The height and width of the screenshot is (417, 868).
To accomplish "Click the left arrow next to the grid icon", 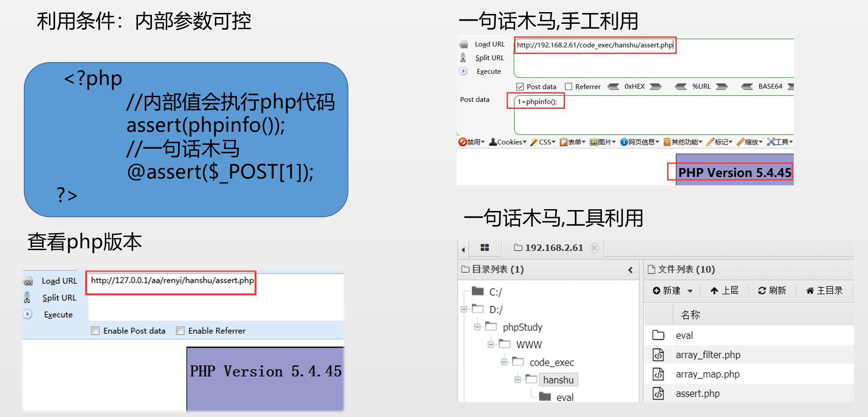I will [x=463, y=249].
